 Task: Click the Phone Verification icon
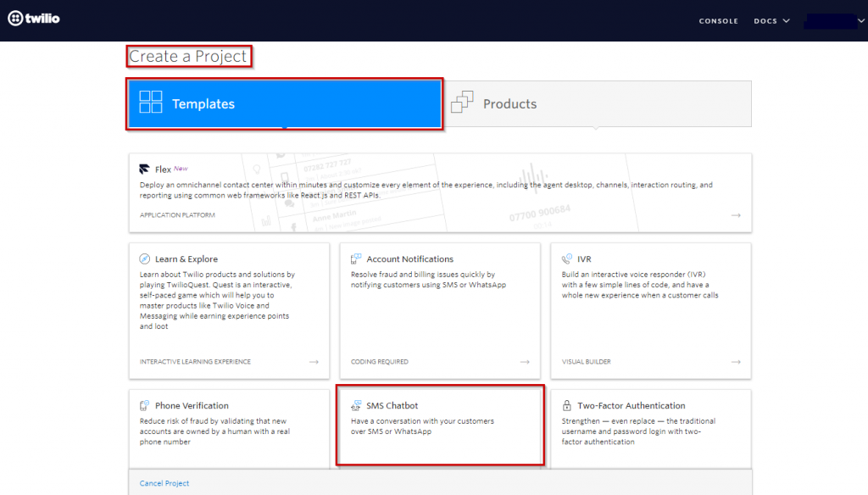click(144, 405)
